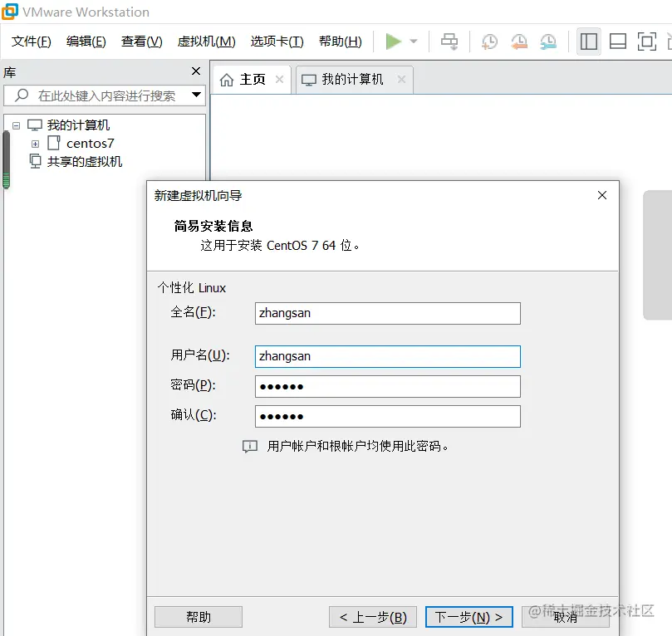
Task: Click the monitor icon on 我的计算机 tab
Action: pyautogui.click(x=308, y=80)
